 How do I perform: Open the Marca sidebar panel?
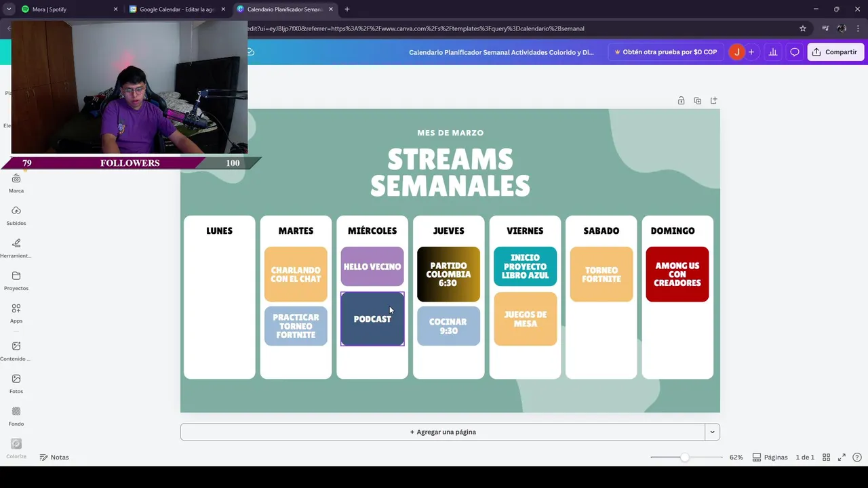click(x=16, y=183)
